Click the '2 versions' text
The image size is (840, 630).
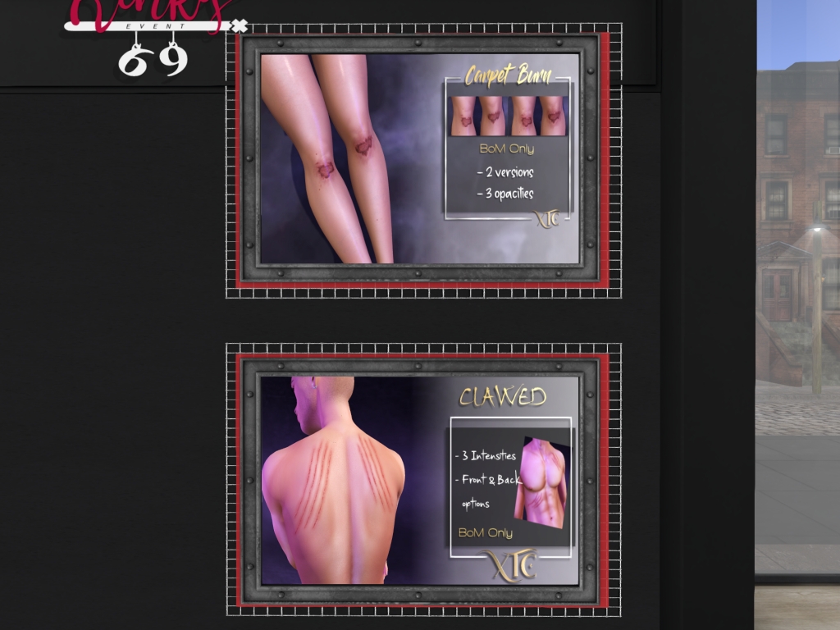coord(504,172)
